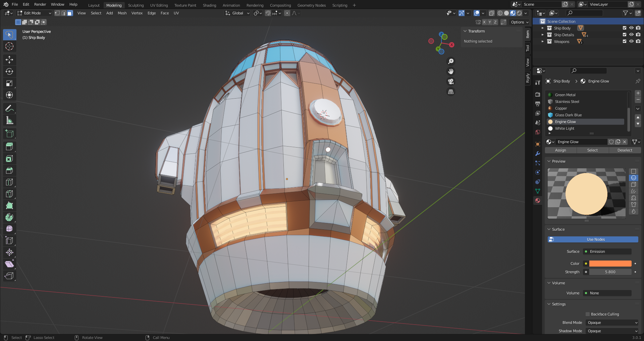644x341 pixels.
Task: Click the Toggle Camera View icon
Action: [451, 81]
